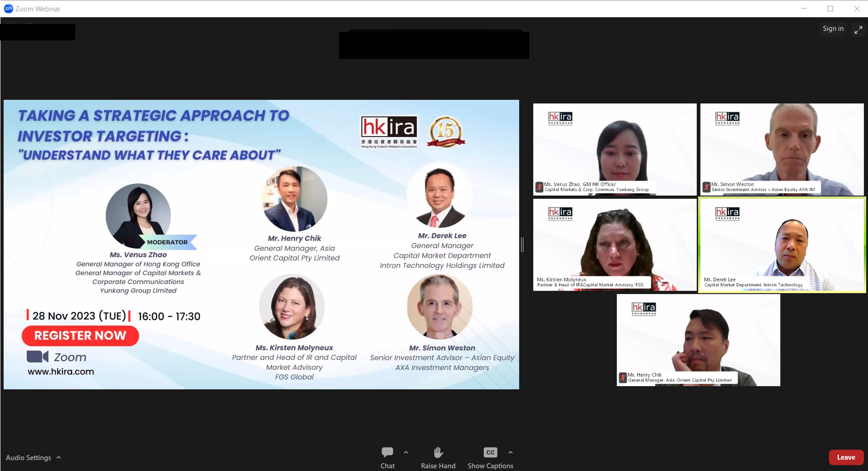This screenshot has width=868, height=471.
Task: Click the REGISTER NOW banner button
Action: point(80,336)
